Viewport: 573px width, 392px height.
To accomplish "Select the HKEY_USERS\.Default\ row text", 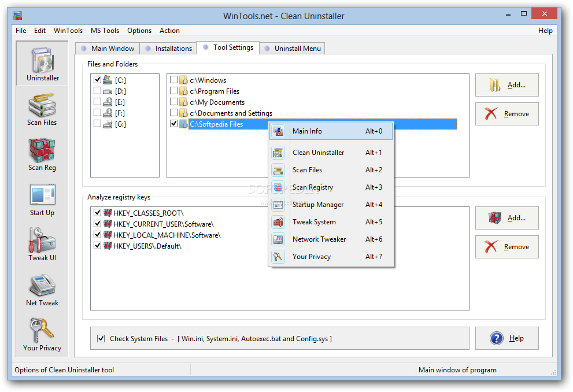I will click(x=147, y=246).
